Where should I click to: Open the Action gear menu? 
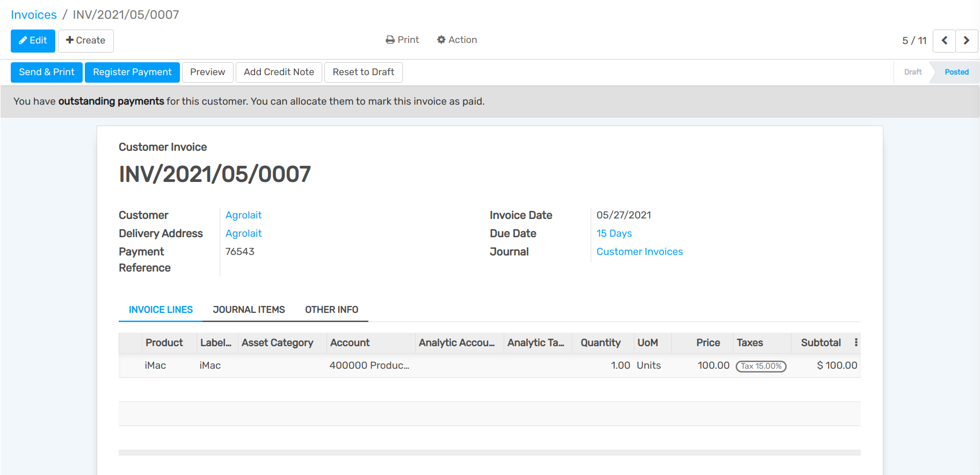457,40
